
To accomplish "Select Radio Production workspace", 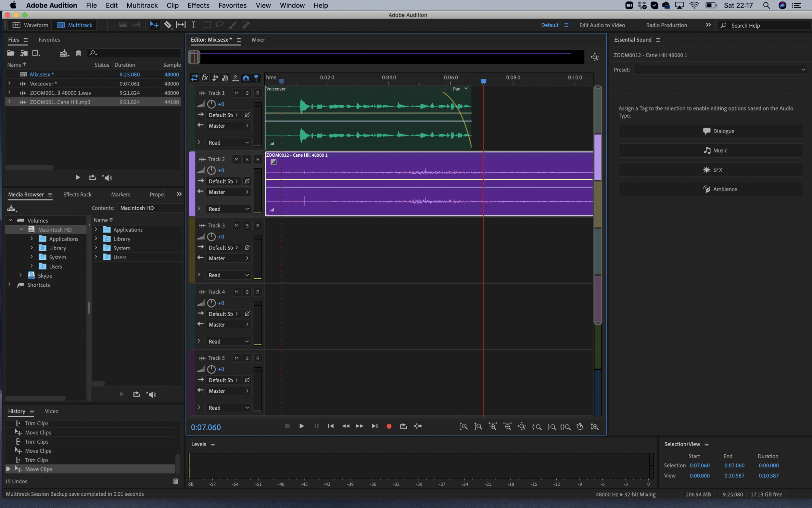I will tap(666, 25).
